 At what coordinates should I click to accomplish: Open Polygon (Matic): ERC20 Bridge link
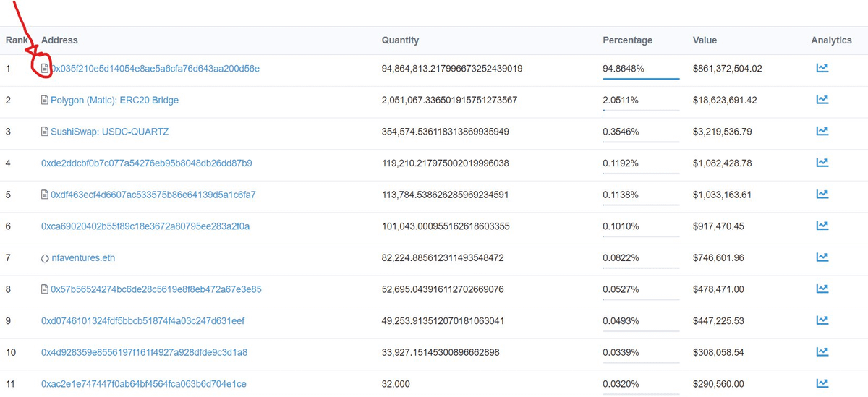114,101
